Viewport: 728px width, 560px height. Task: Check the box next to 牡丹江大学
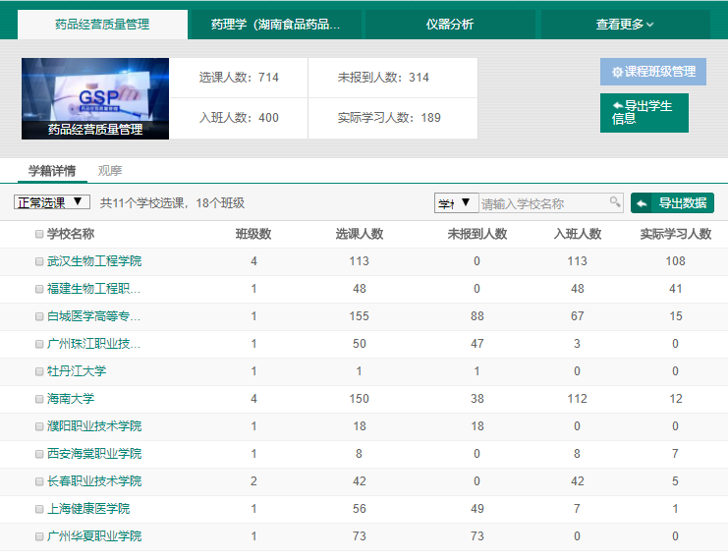39,371
